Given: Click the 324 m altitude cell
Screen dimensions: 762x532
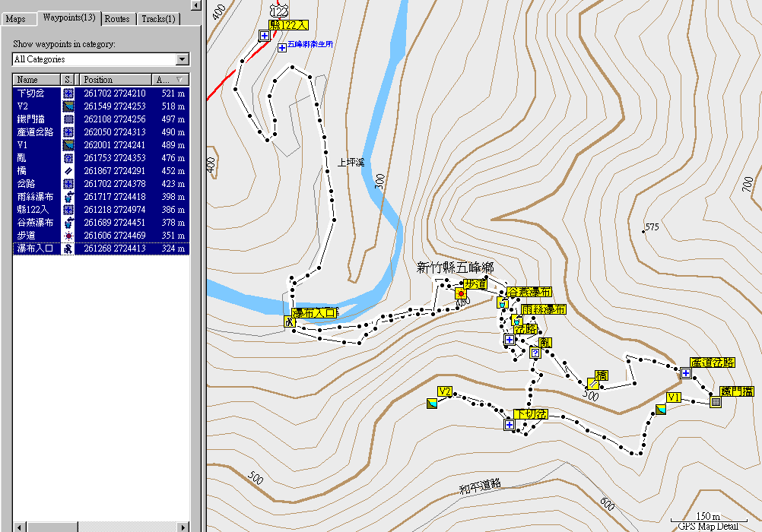Looking at the screenshot, I should pyautogui.click(x=173, y=249).
